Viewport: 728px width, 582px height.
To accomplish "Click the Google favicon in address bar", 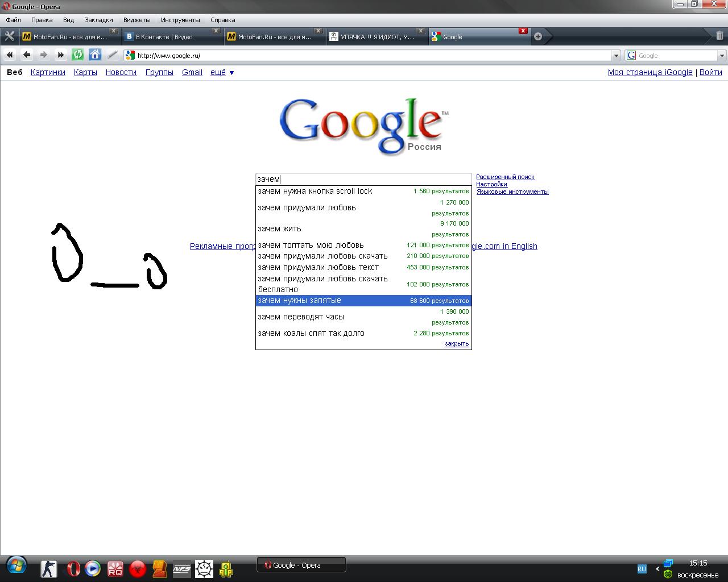I will click(x=130, y=55).
